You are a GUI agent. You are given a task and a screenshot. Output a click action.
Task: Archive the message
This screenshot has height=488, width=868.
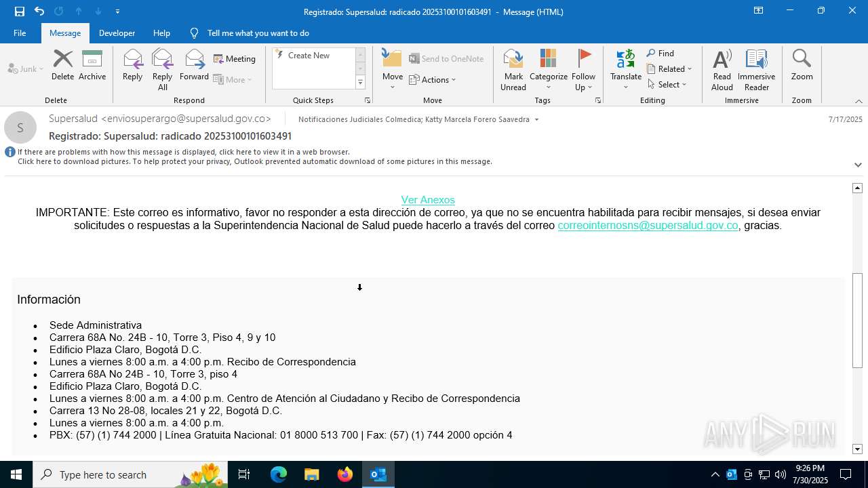point(92,66)
